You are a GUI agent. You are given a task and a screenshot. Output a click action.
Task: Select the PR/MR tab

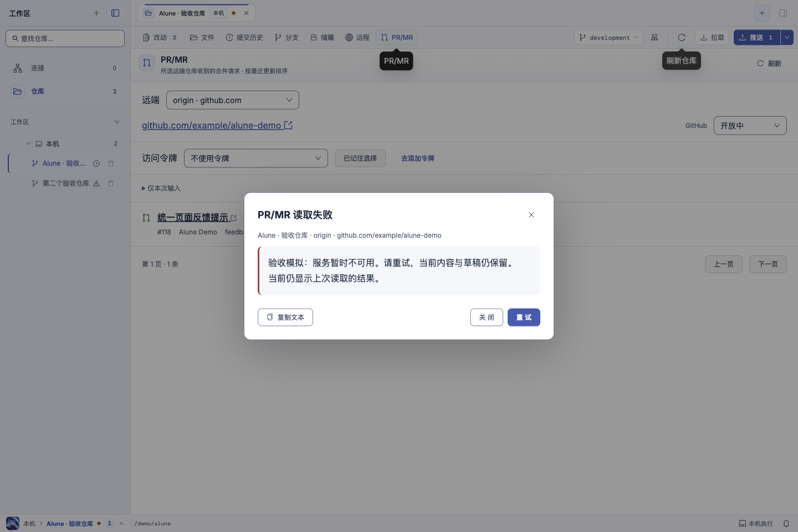pyautogui.click(x=397, y=38)
